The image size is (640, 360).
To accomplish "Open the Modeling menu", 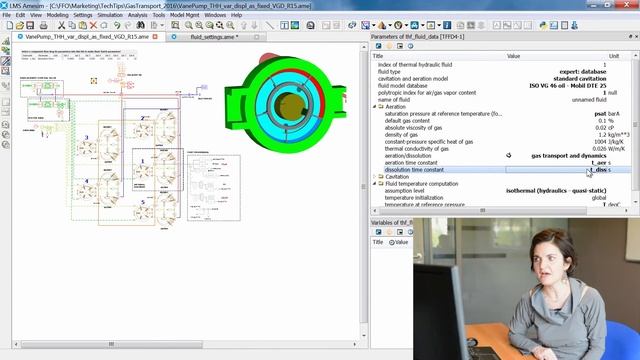I will (x=57, y=15).
